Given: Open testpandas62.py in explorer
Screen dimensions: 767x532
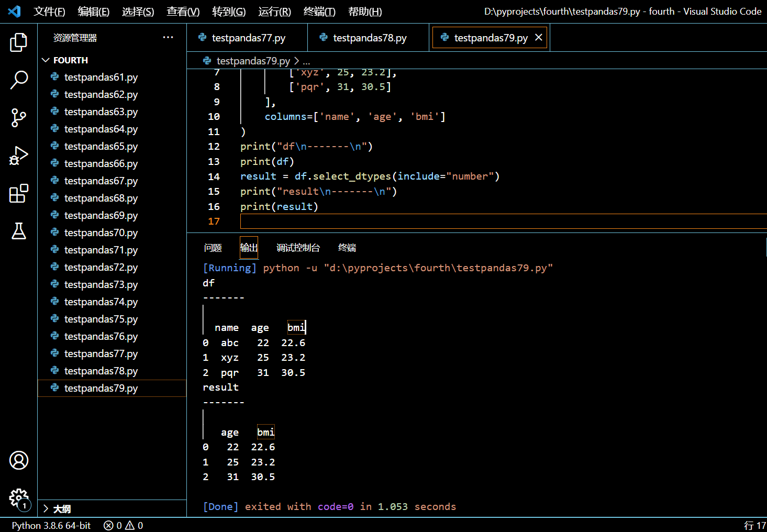Looking at the screenshot, I should pos(112,94).
